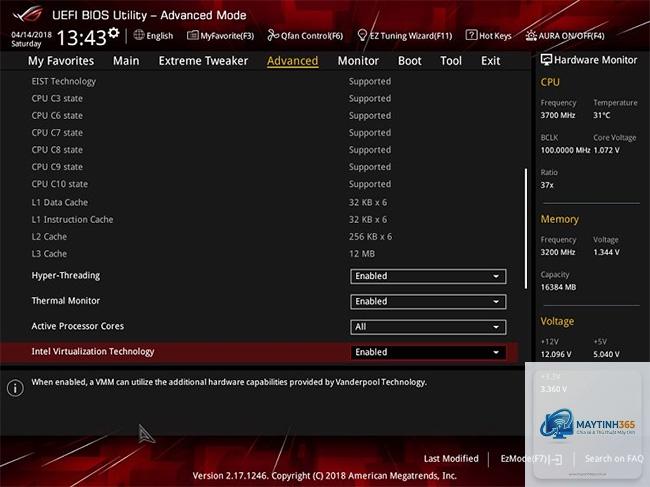Image resolution: width=650 pixels, height=487 pixels.
Task: Select the Active Processor Cores label
Action: 78,326
